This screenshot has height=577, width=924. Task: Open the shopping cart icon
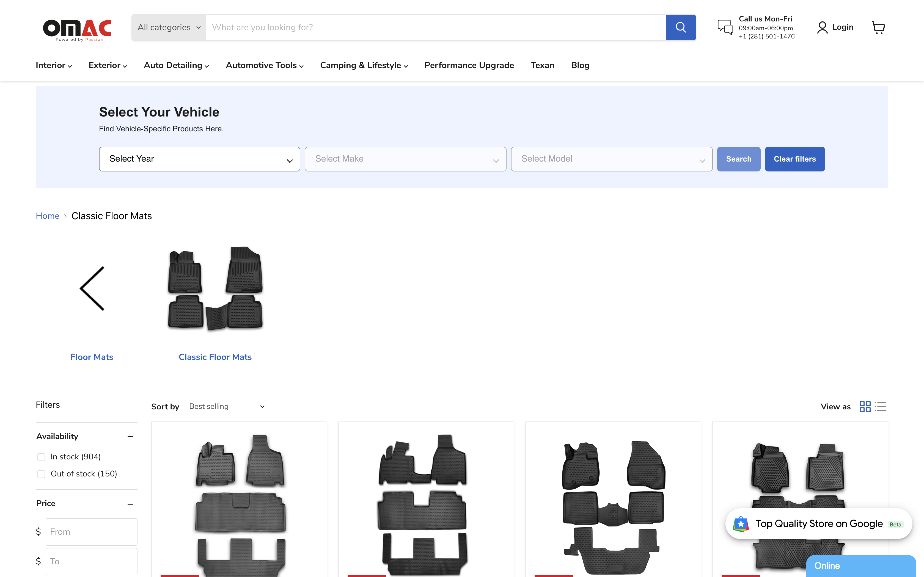878,27
